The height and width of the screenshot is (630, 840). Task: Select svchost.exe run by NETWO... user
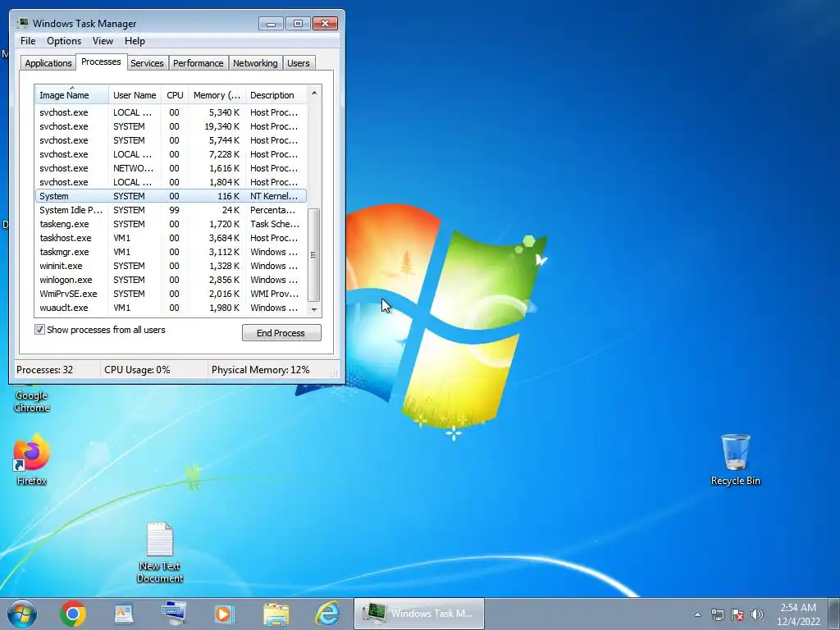click(171, 168)
